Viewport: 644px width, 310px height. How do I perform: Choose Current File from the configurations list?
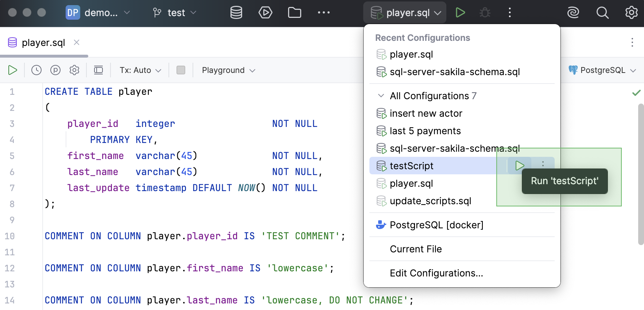point(416,249)
